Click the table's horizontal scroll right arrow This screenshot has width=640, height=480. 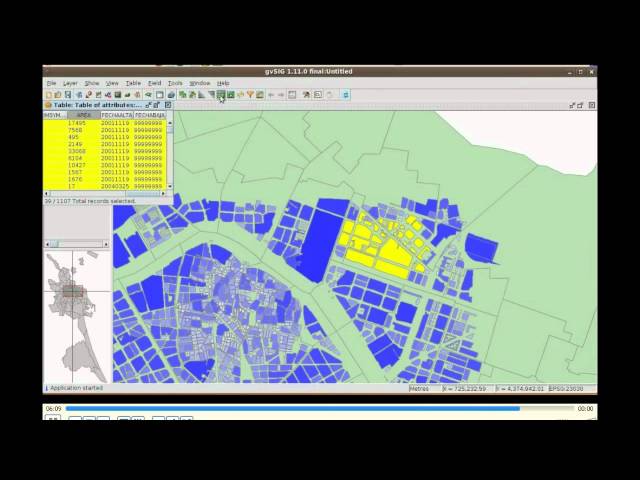click(x=163, y=193)
